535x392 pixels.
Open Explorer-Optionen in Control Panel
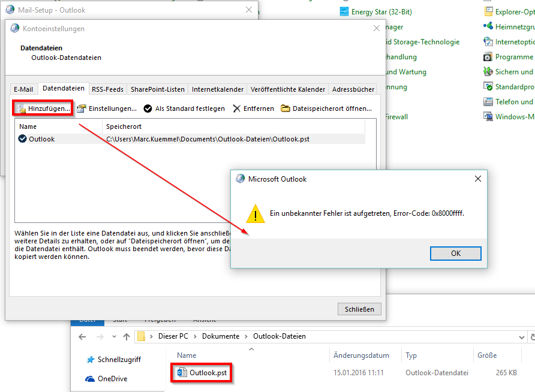click(515, 12)
